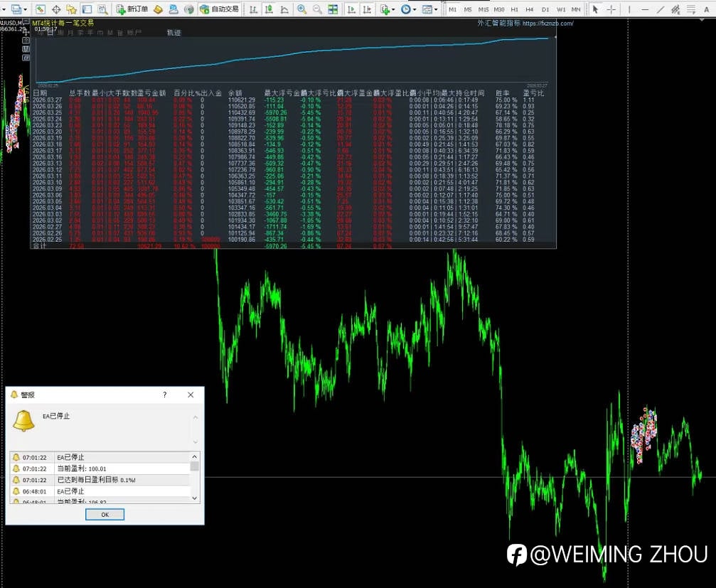Screen dimensions: 716x588
Task: Select the MN timeframe
Action: (x=576, y=9)
